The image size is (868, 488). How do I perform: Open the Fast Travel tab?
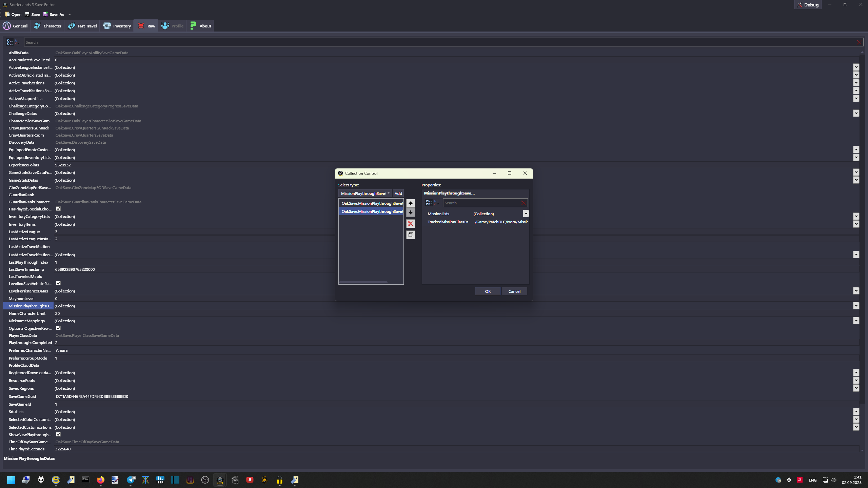(82, 26)
